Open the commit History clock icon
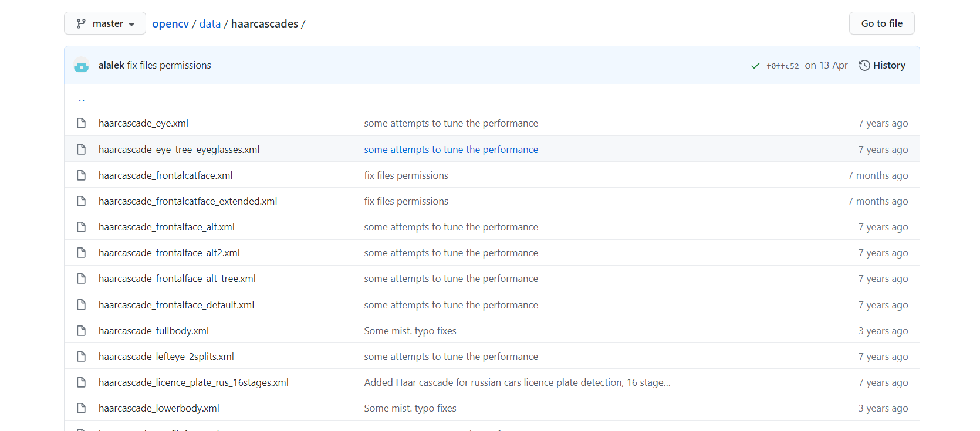980x431 pixels. pos(864,65)
